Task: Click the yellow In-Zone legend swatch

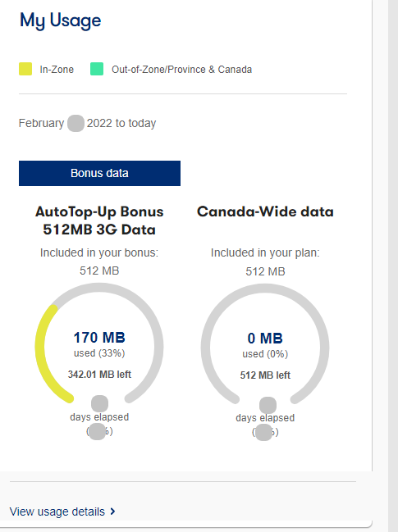Action: pyautogui.click(x=25, y=69)
